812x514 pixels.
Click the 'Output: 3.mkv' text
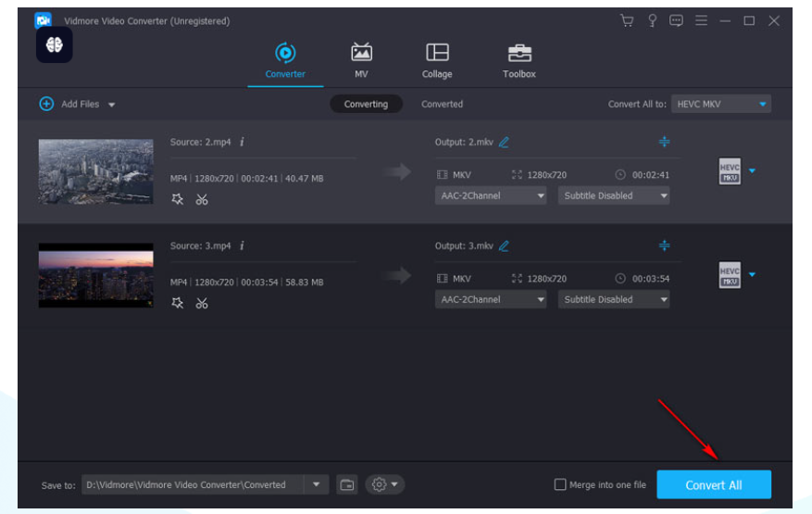point(464,245)
